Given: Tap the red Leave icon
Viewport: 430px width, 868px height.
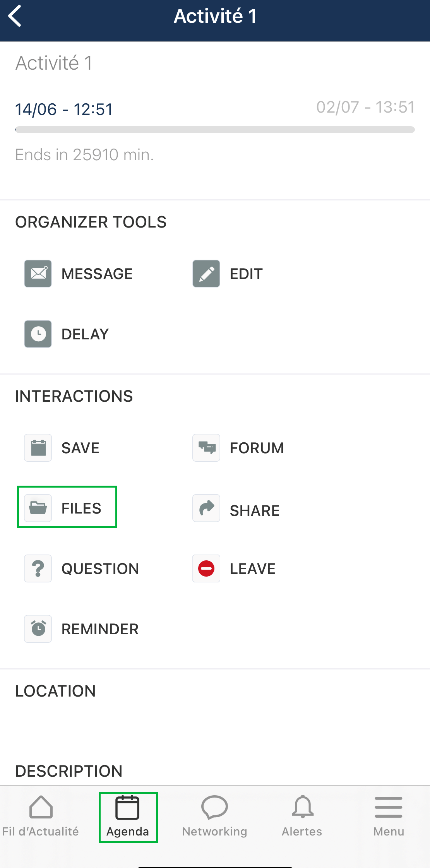Looking at the screenshot, I should point(206,568).
